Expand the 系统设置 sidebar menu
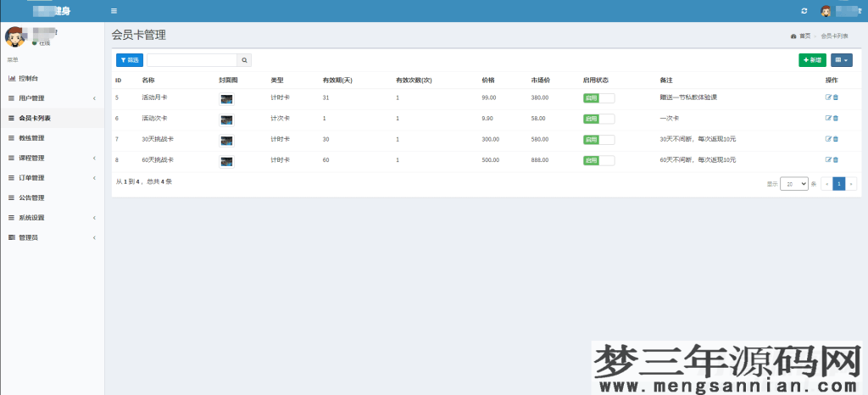868x395 pixels. coord(52,218)
